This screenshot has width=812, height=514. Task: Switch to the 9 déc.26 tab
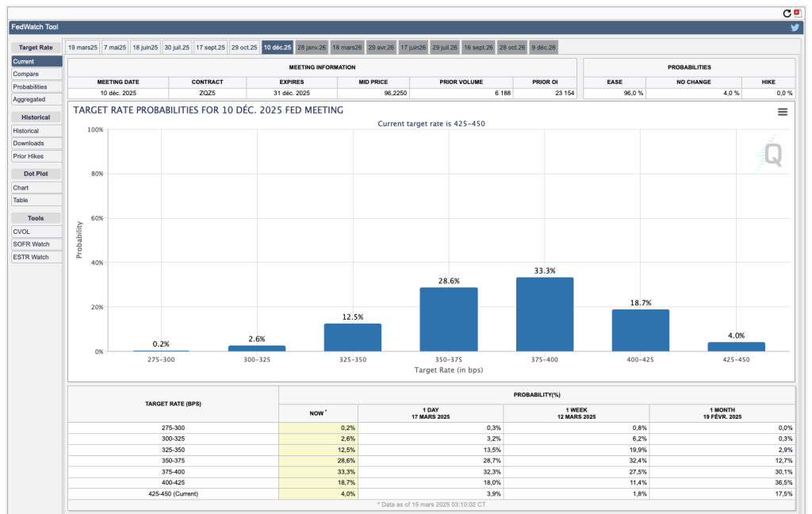tap(544, 48)
